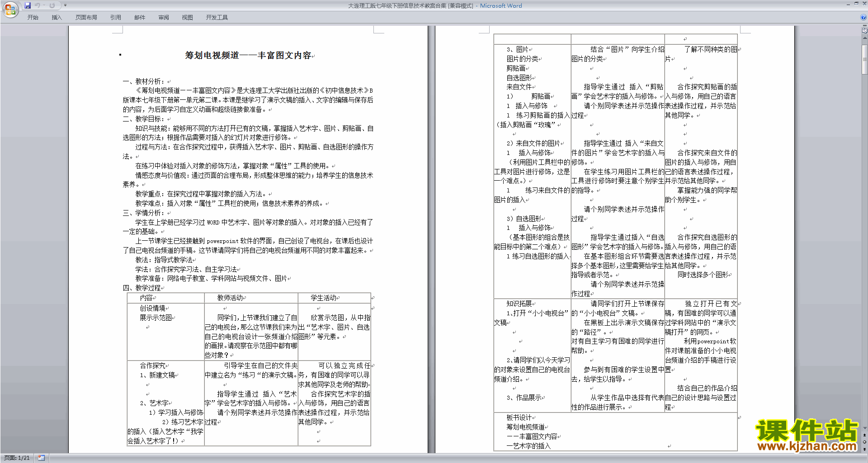Open the Office Button menu
The image size is (868, 463).
[x=10, y=9]
